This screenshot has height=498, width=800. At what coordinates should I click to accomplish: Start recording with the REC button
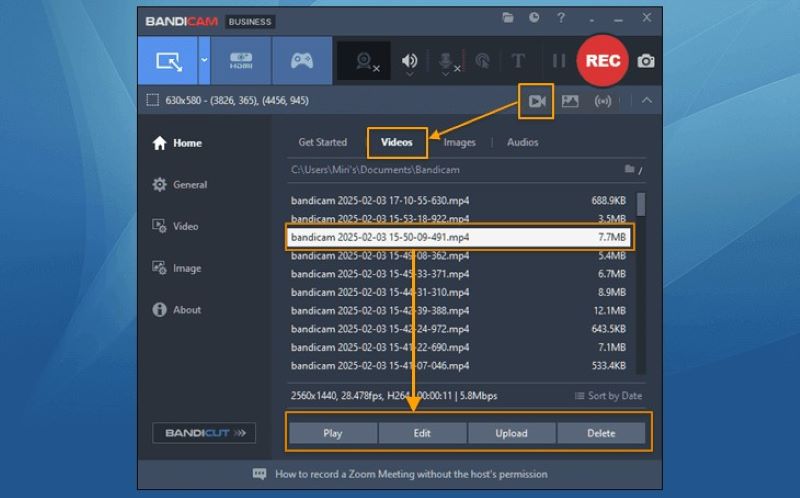(603, 61)
